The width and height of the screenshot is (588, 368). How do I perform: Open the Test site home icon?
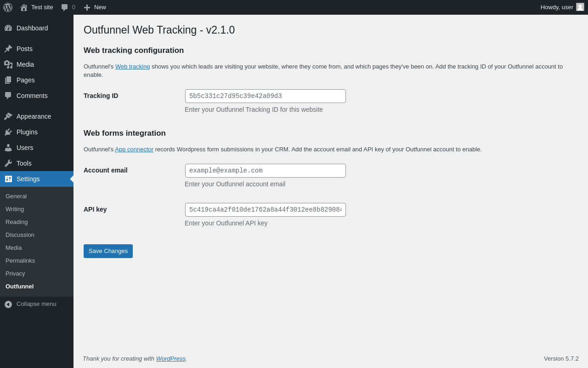[24, 7]
